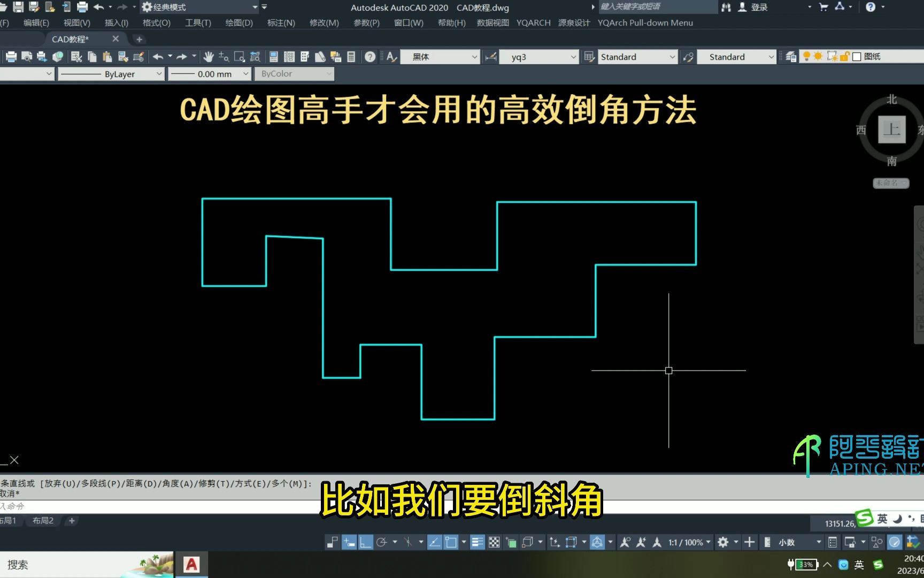The height and width of the screenshot is (578, 924).
Task: Open the 黑体 text style dropdown
Action: [439, 57]
